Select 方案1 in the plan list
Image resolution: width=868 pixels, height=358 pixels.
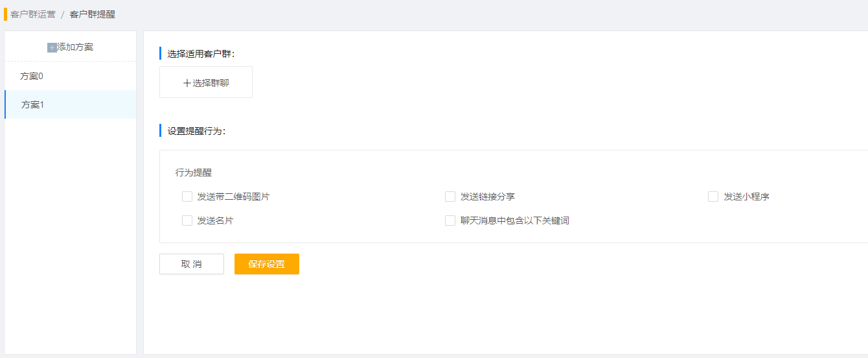(x=71, y=105)
